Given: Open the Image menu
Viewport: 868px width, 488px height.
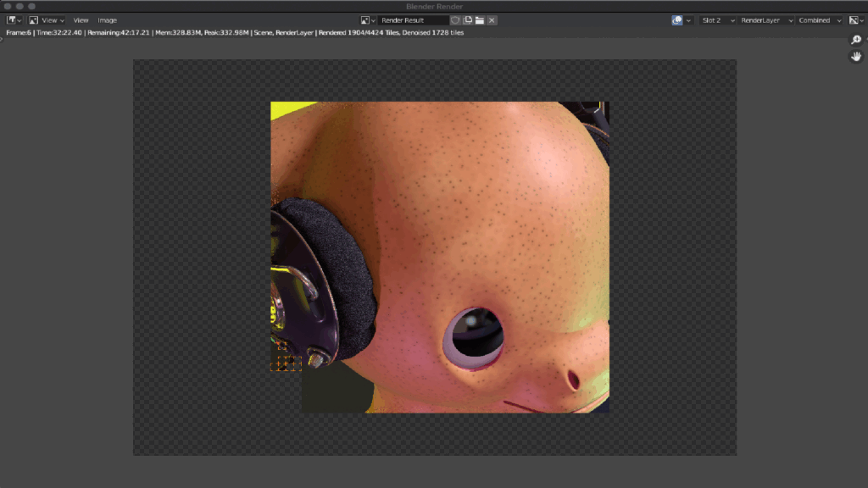Looking at the screenshot, I should point(107,20).
